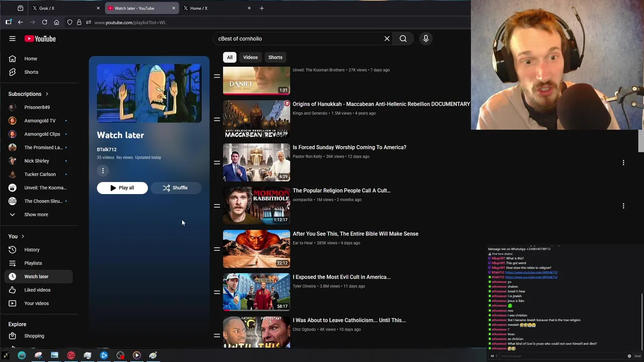Select the Videos filter chip
The width and height of the screenshot is (644, 362).
251,57
